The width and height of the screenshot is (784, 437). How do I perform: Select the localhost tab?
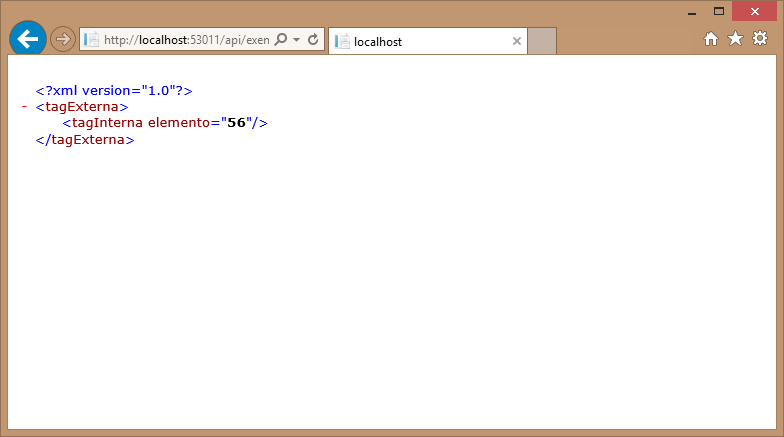(x=428, y=41)
